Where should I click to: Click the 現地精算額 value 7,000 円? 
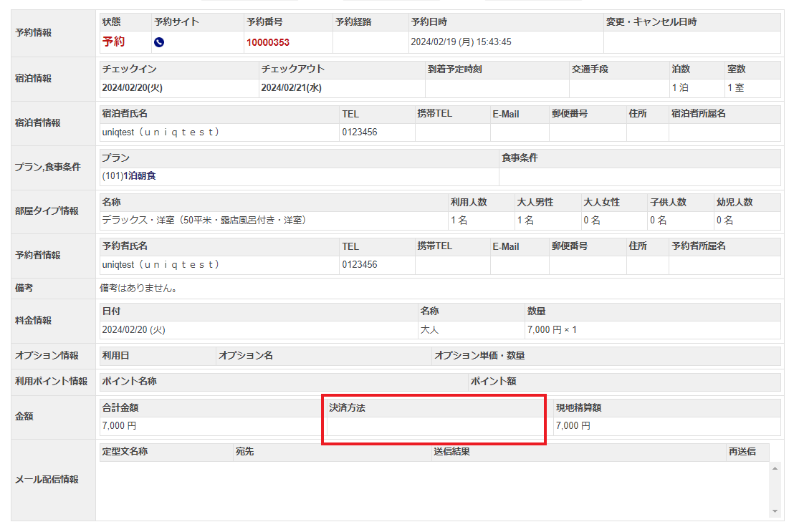[x=573, y=426]
